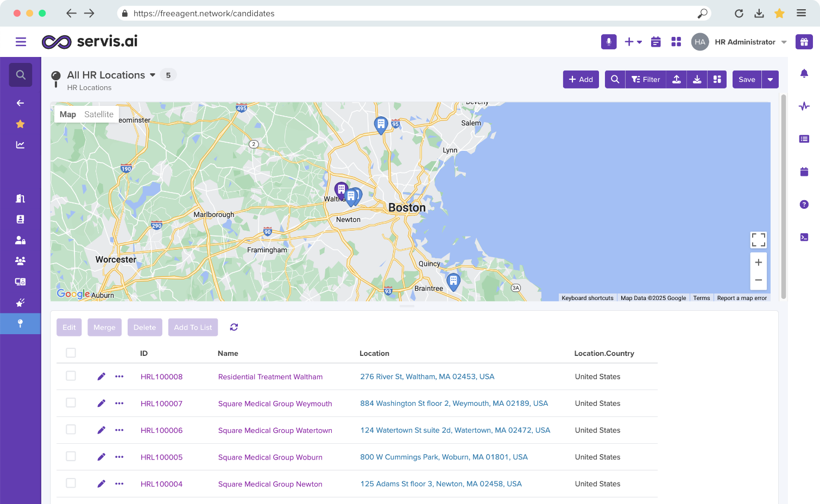Image resolution: width=820 pixels, height=504 pixels.
Task: Open the chart reports icon in left sidebar
Action: [20, 145]
